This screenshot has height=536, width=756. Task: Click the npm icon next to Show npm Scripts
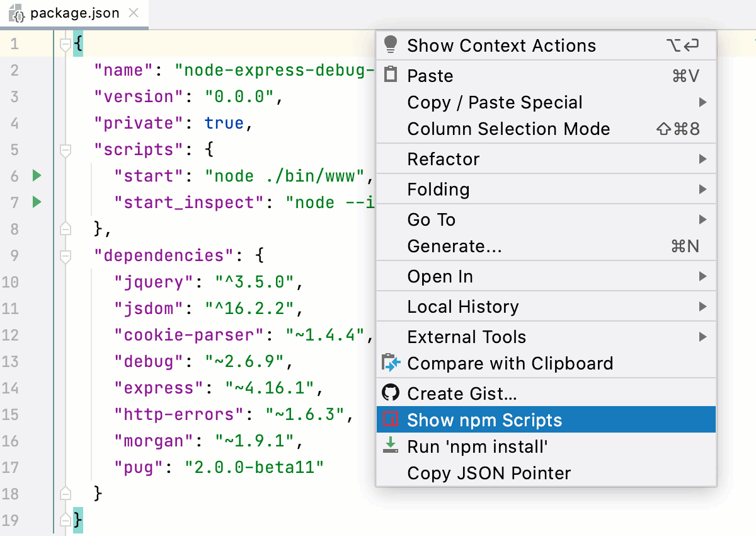click(x=389, y=419)
